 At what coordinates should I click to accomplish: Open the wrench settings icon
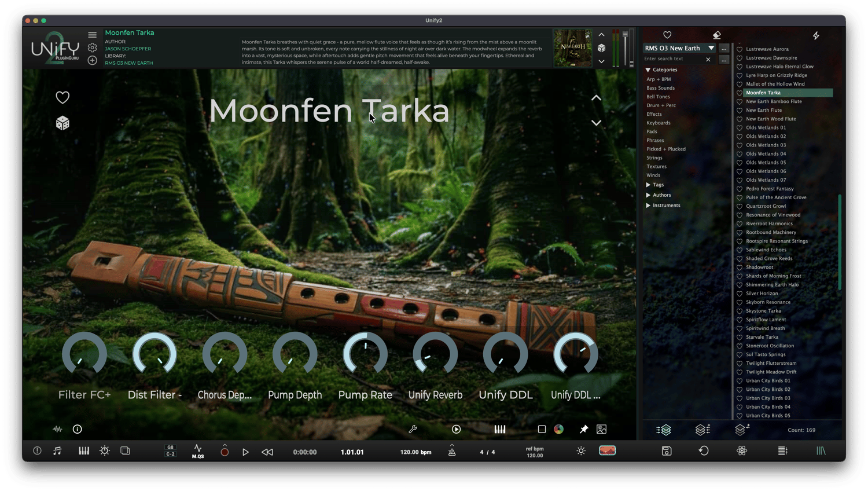413,429
